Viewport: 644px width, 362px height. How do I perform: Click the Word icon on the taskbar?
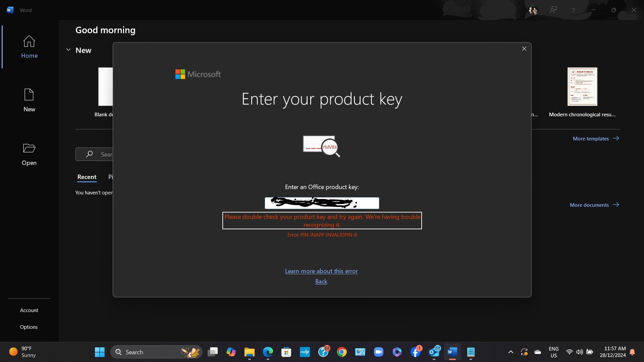452,352
